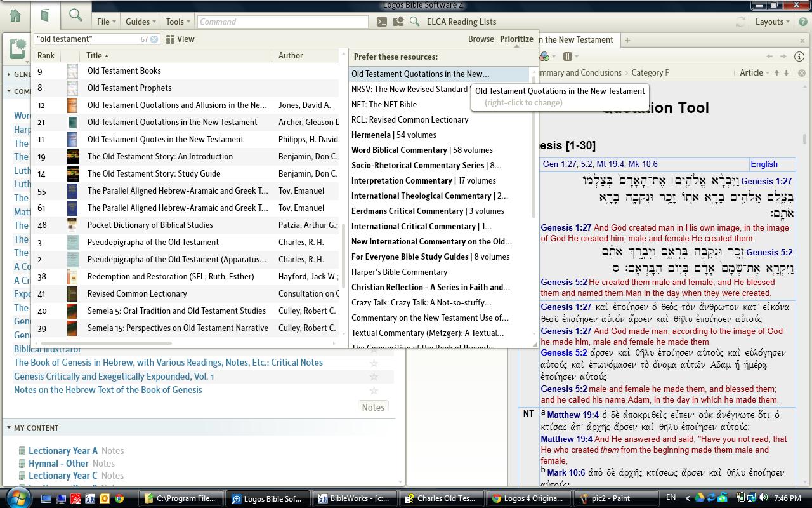Click the previous article up arrow
The height and width of the screenshot is (508, 812).
tap(776, 73)
